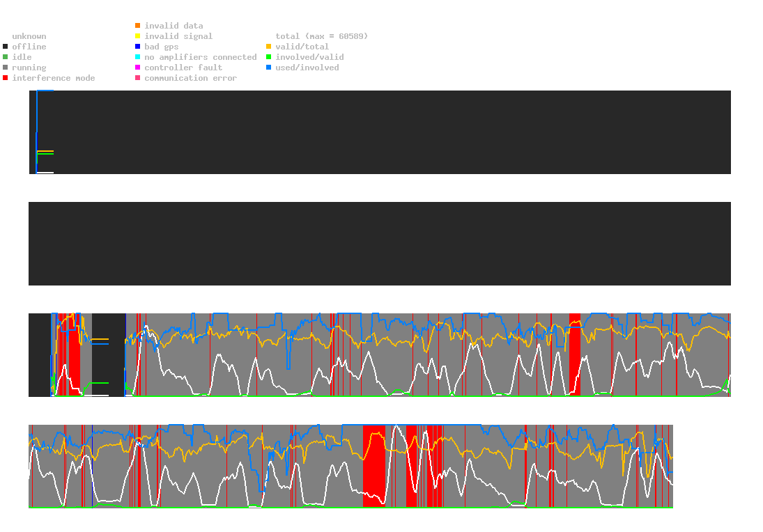The width and height of the screenshot is (763, 532).
Task: Select the gray running legend swatch
Action: pos(6,68)
